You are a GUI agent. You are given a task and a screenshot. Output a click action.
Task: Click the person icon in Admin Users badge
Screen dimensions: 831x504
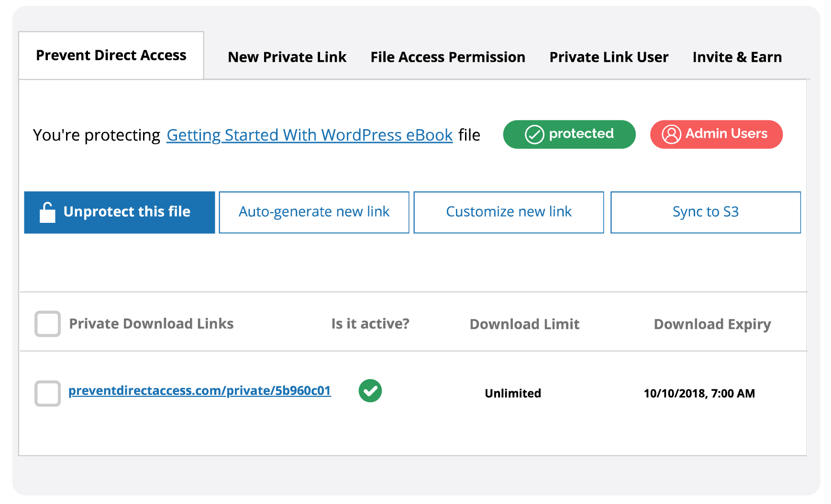click(x=671, y=134)
